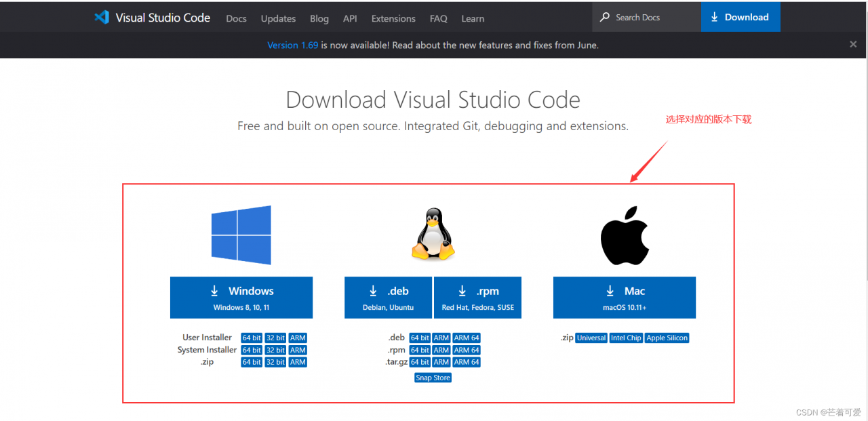Open the Snap Store link

tap(433, 378)
